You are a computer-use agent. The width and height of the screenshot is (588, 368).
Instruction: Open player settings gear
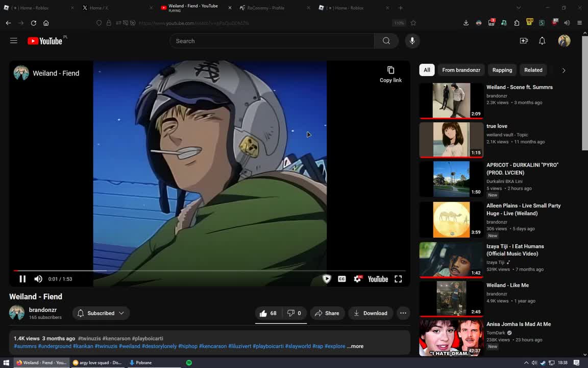[x=357, y=279]
